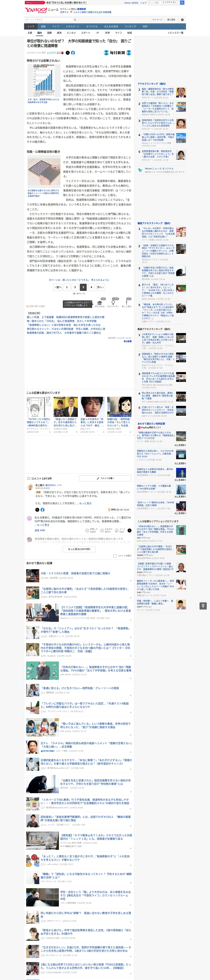The height and width of the screenshot is (980, 210).
Task: Share the article on X
Action: [x=68, y=53]
